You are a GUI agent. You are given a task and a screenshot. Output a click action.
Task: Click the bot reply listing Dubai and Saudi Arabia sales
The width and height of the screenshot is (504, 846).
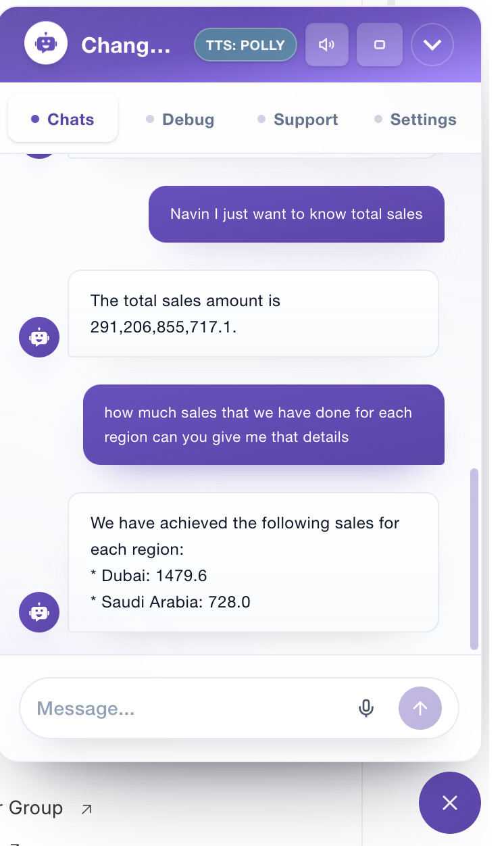click(x=253, y=562)
